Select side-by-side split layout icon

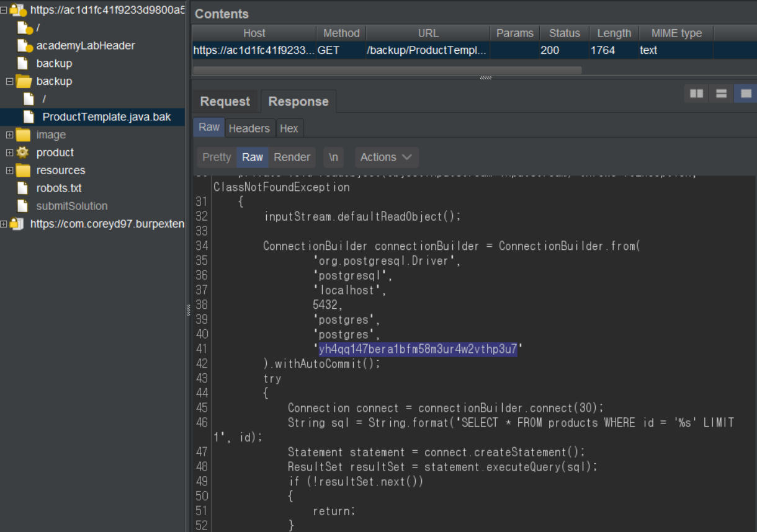[x=697, y=94]
